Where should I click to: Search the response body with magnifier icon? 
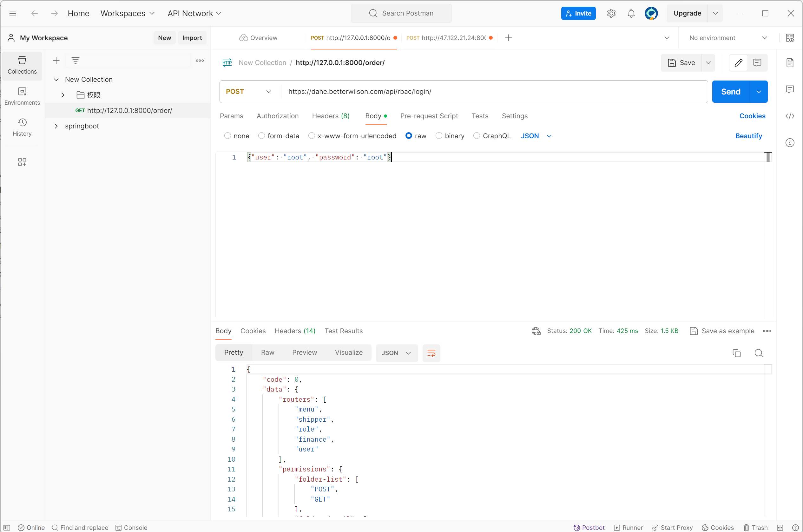759,353
